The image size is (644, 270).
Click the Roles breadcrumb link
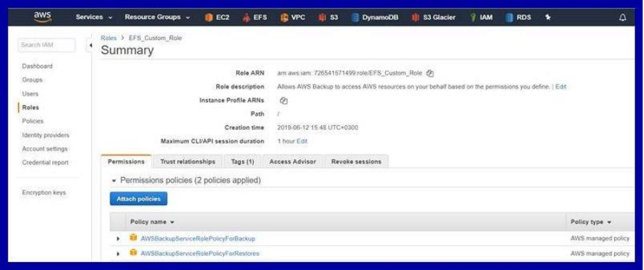click(x=109, y=38)
